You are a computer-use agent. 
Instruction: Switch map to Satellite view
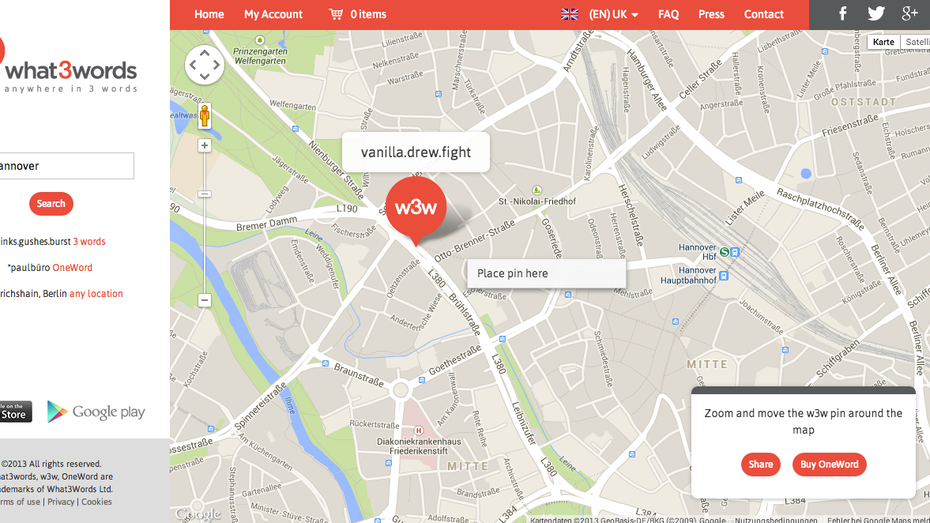tap(915, 42)
